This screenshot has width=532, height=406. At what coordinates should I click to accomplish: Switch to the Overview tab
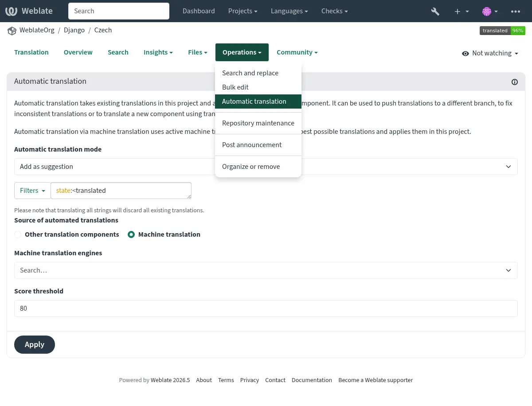pyautogui.click(x=78, y=52)
